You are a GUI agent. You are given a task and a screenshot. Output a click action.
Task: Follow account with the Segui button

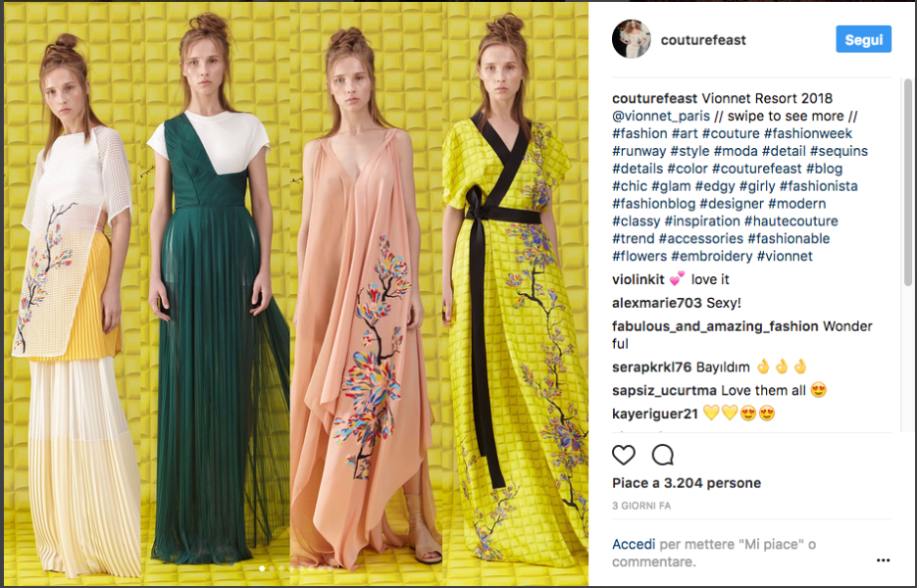[863, 39]
